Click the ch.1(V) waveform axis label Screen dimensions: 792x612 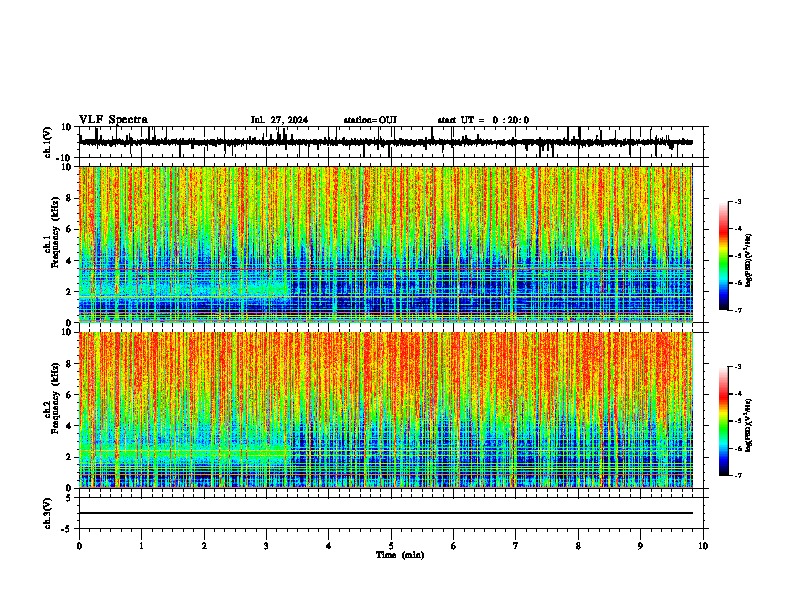[x=48, y=142]
